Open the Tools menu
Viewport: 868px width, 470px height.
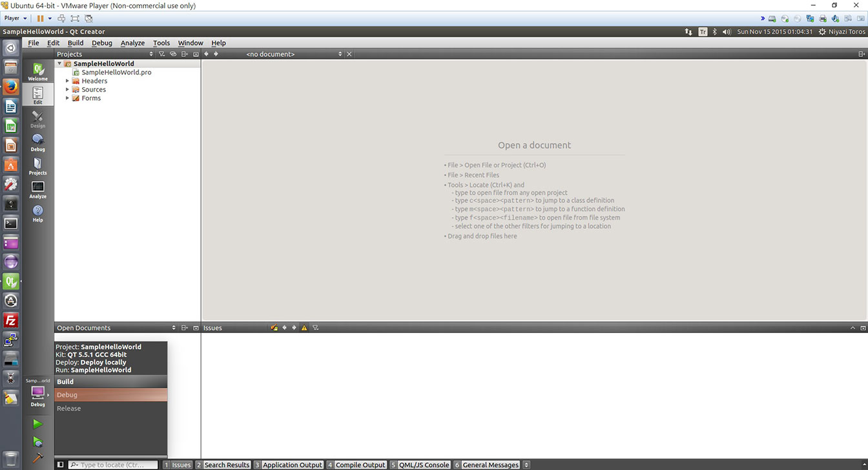coord(161,43)
